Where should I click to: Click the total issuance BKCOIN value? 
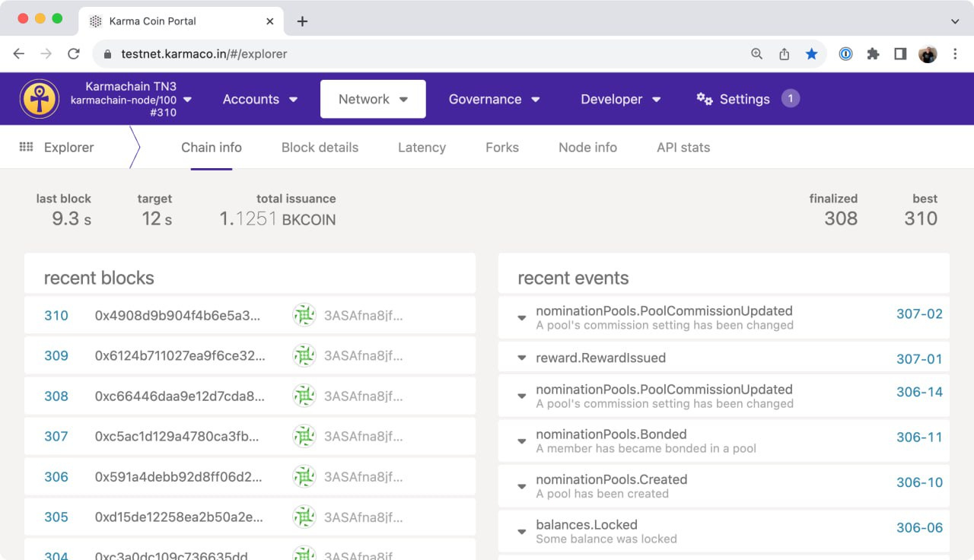(278, 219)
